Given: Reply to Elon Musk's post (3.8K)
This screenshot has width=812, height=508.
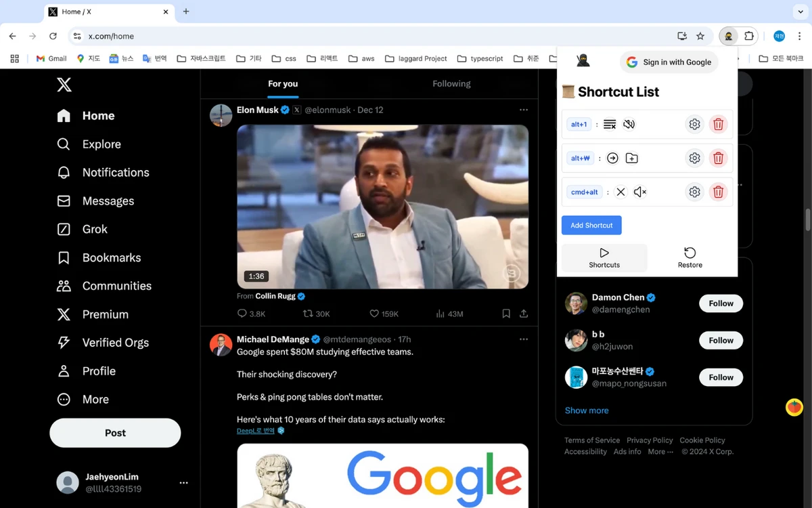Looking at the screenshot, I should click(251, 314).
